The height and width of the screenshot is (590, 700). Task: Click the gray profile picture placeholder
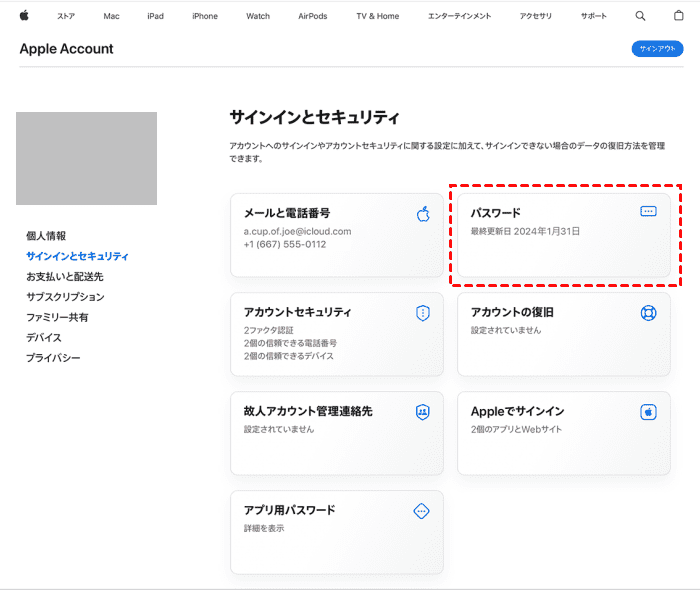point(86,158)
